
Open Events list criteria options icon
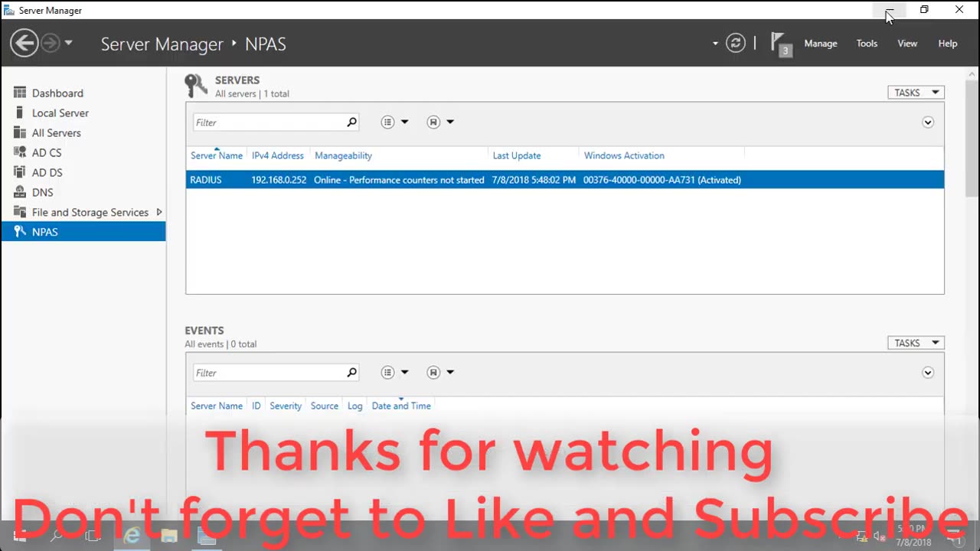pos(387,373)
